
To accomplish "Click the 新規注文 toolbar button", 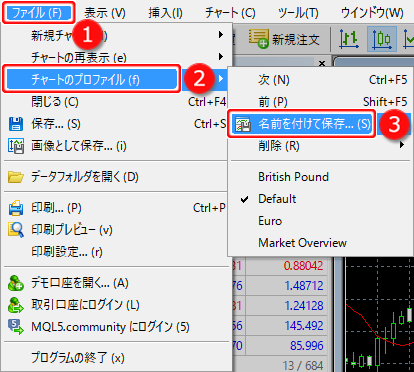I will pyautogui.click(x=284, y=39).
